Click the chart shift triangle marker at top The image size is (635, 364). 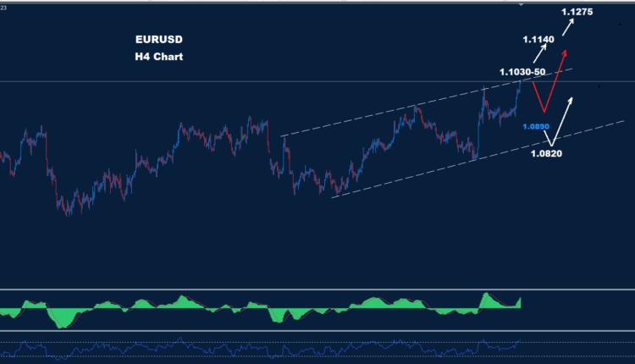click(521, 4)
